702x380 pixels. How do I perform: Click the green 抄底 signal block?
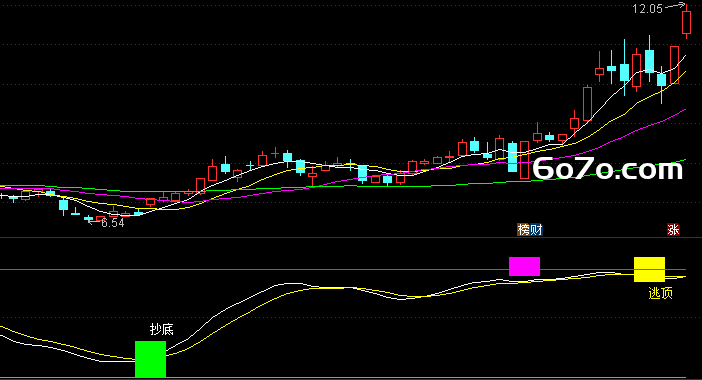tap(150, 359)
